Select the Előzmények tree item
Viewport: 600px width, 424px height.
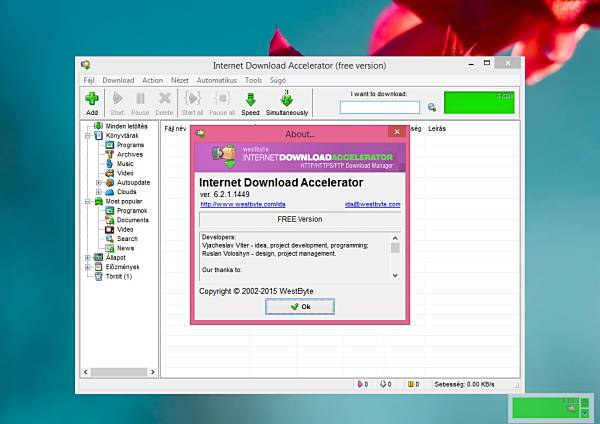[122, 267]
